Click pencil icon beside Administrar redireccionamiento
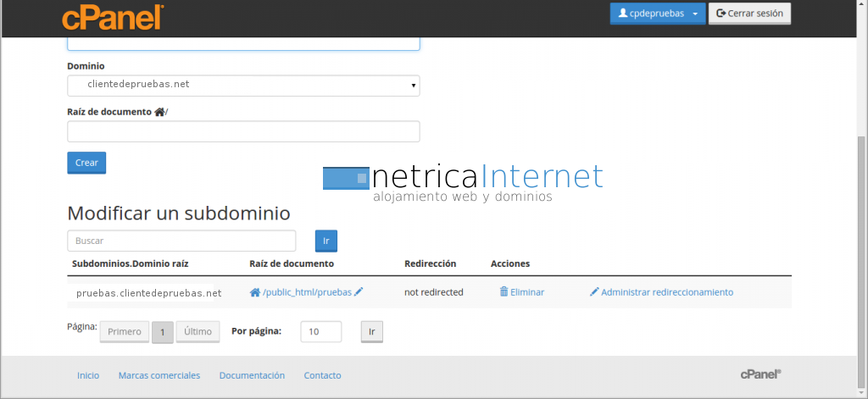 pyautogui.click(x=593, y=292)
